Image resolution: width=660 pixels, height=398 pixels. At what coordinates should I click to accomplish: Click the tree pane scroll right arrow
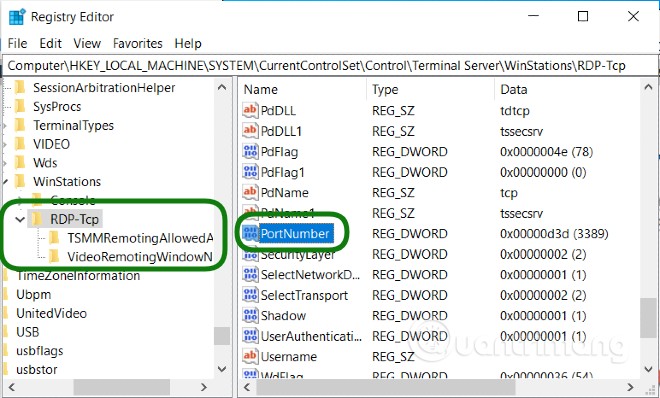(204, 387)
